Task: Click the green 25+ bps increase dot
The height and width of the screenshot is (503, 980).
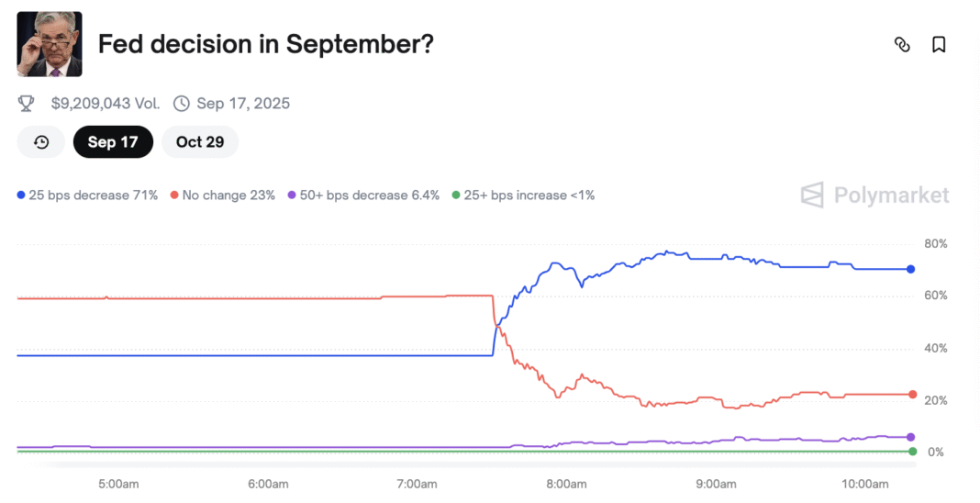Action: (x=456, y=196)
